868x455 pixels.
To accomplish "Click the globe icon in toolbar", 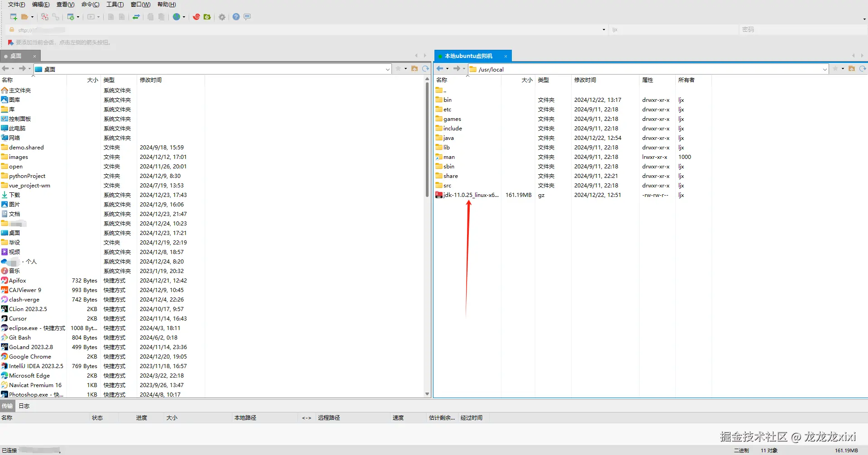I will coord(176,17).
